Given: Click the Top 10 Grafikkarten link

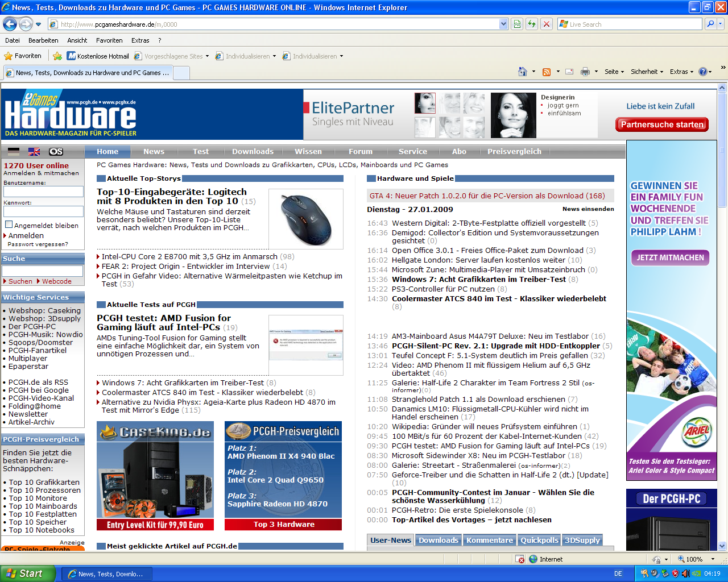Looking at the screenshot, I should [x=44, y=482].
